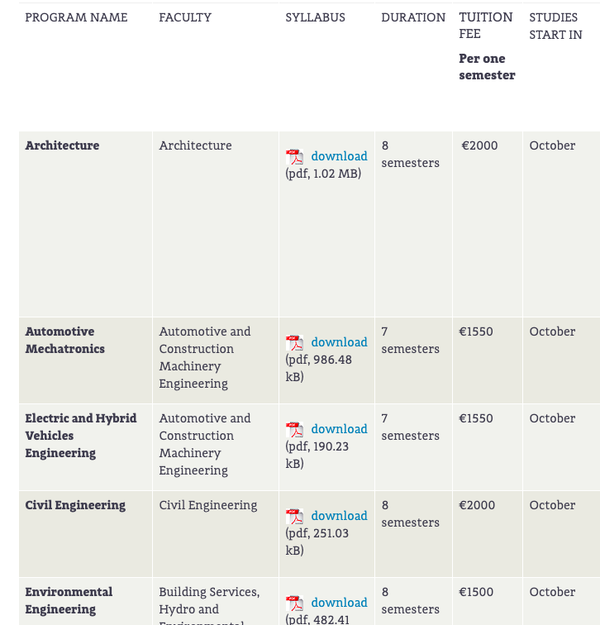Click the Environmental Engineering download link
The image size is (600, 625).
click(339, 603)
